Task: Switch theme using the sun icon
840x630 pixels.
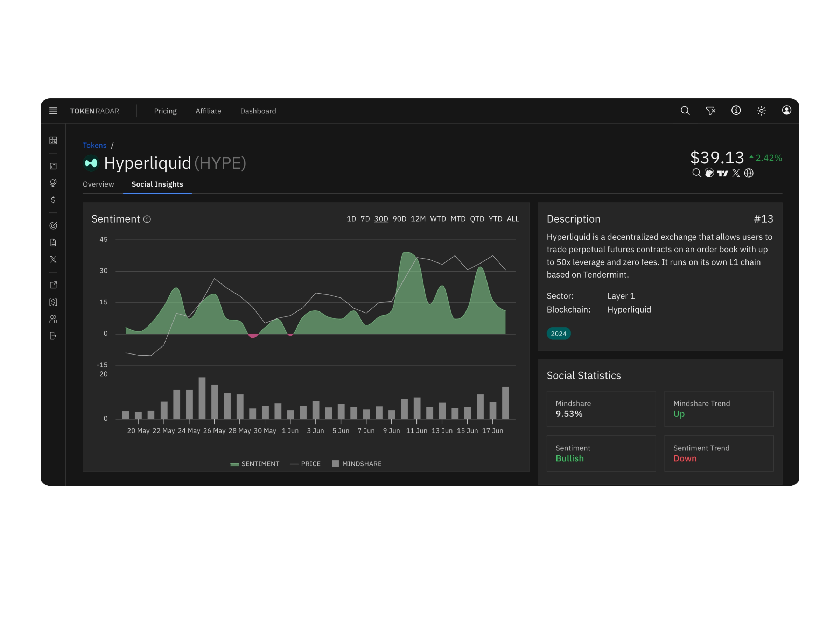Action: coord(761,111)
